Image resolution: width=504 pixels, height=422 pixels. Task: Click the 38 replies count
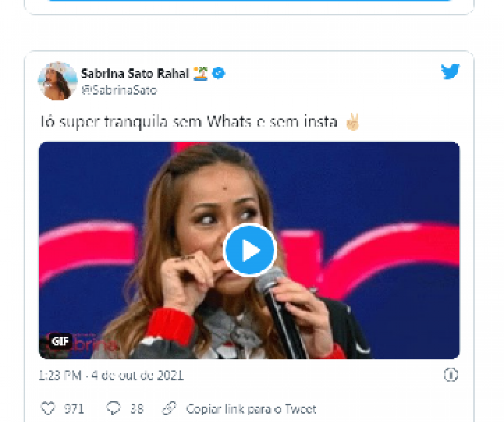click(136, 409)
